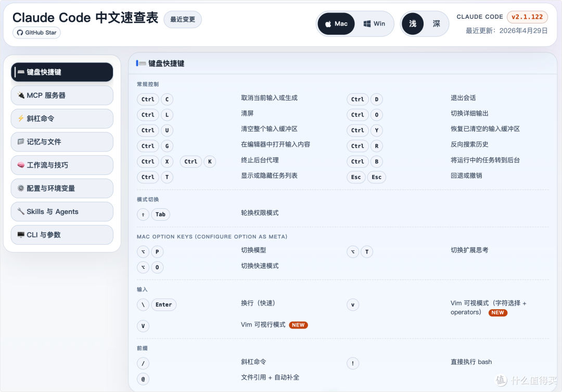Click the NEW badge beside operators）
562x392 pixels.
[x=498, y=312]
